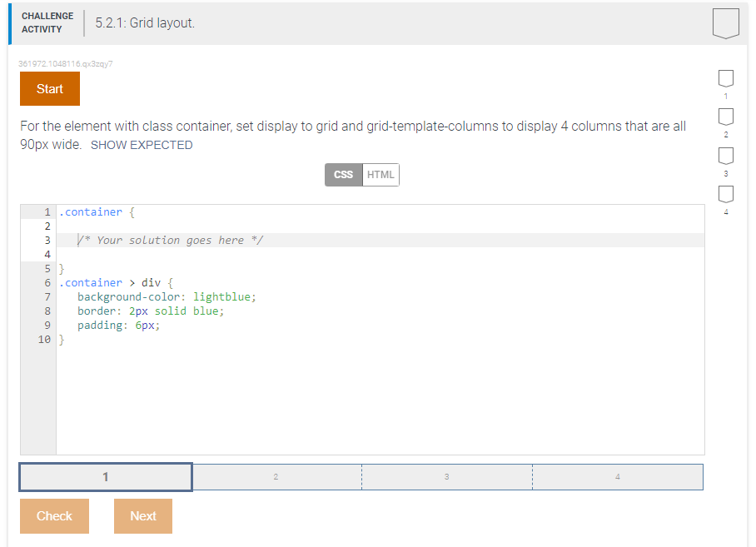Click the Next button
This screenshot has width=756, height=547.
(142, 516)
